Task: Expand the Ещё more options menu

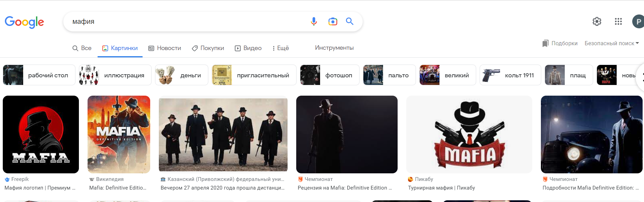Action: [281, 48]
